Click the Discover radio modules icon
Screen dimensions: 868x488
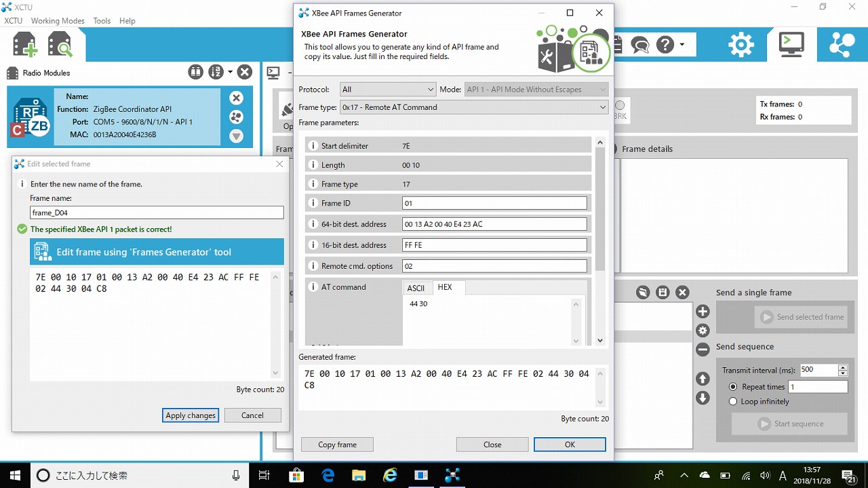point(60,45)
